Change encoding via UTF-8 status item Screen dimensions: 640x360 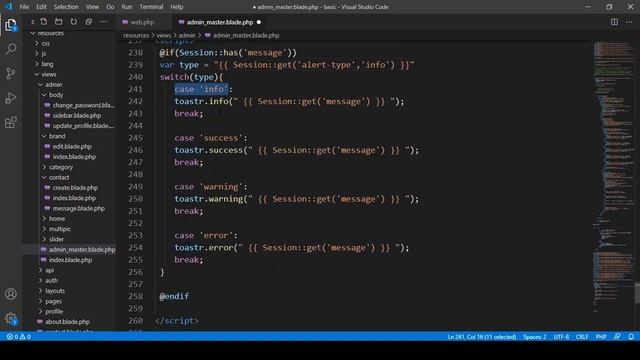(x=561, y=337)
